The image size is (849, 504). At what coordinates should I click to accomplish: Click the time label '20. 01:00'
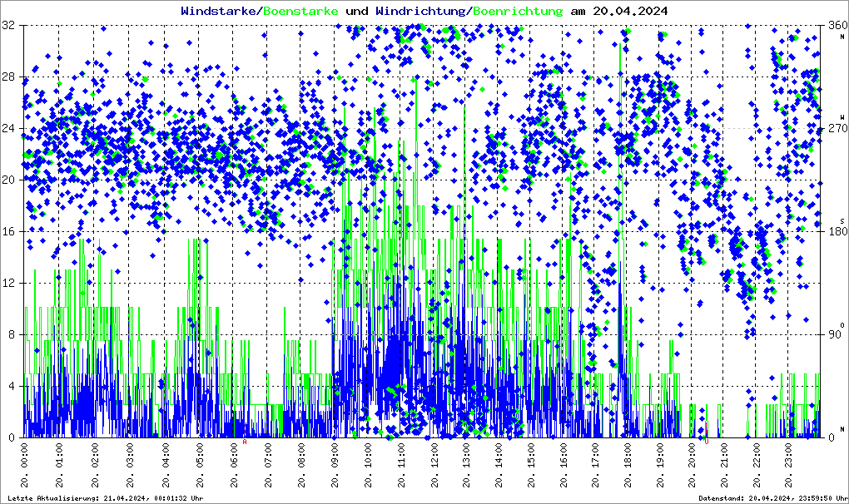(x=60, y=465)
